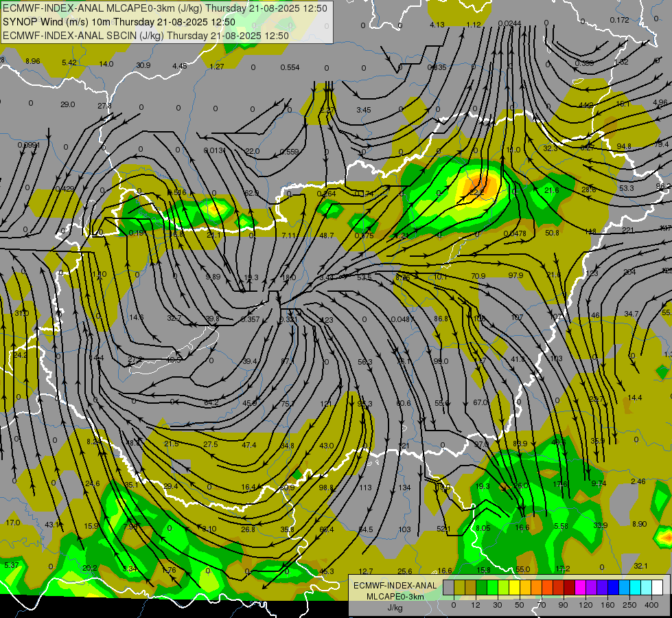Click the orange legend swatch
The image size is (672, 618).
point(537,587)
